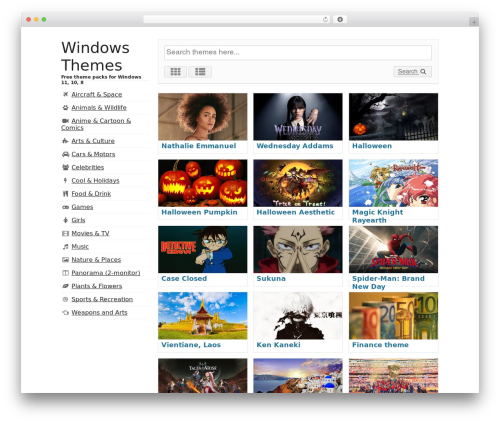Open the Halloween Pumpkin title link
Image resolution: width=500 pixels, height=423 pixels.
coord(199,212)
